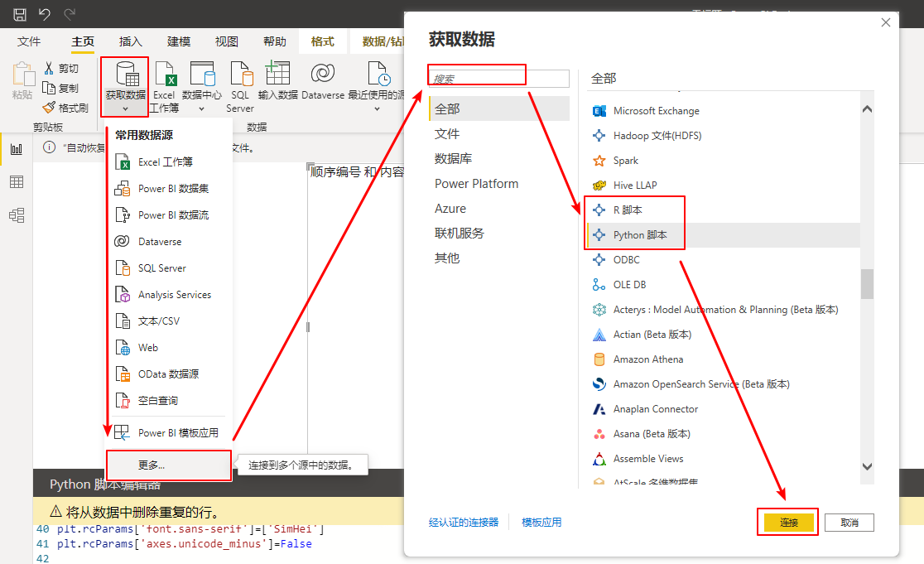The width and height of the screenshot is (924, 564).
Task: Switch to Model view in sidebar
Action: [17, 215]
